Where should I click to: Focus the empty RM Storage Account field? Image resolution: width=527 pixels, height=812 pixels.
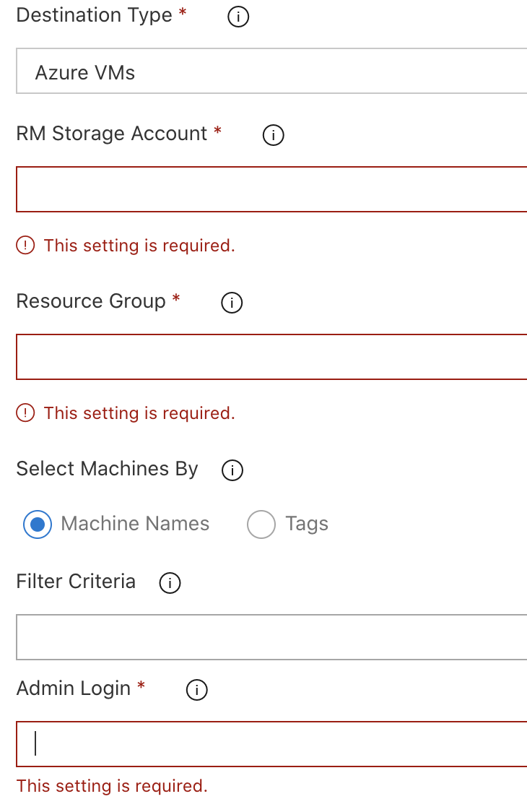click(x=271, y=189)
